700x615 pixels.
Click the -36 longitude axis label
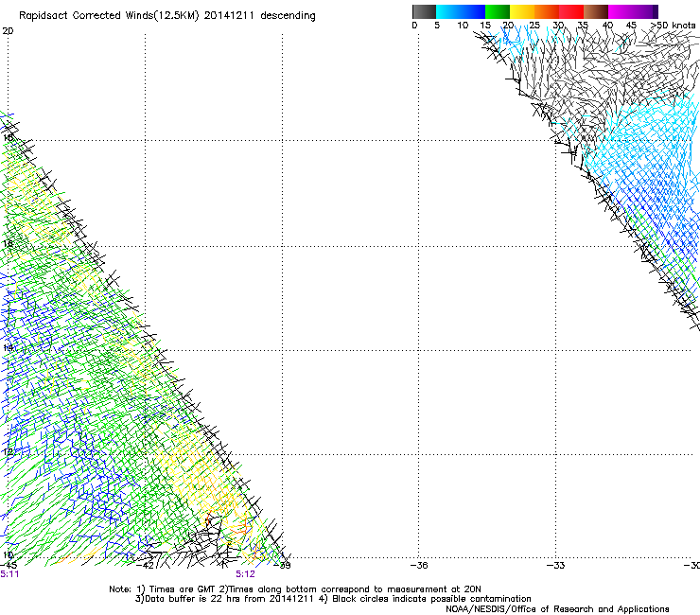pyautogui.click(x=419, y=566)
